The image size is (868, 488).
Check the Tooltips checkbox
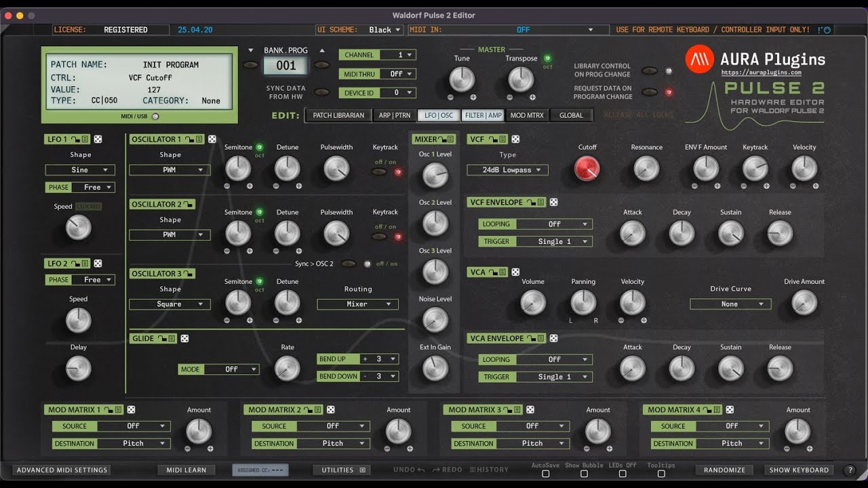tap(661, 474)
